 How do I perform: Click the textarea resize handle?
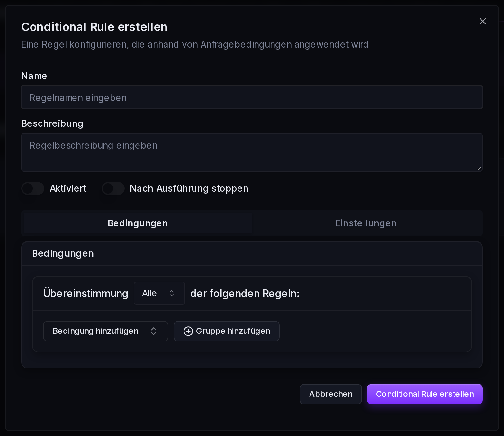480,168
